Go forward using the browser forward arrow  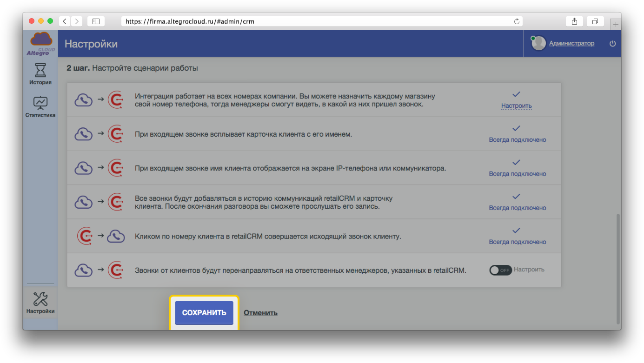(77, 21)
